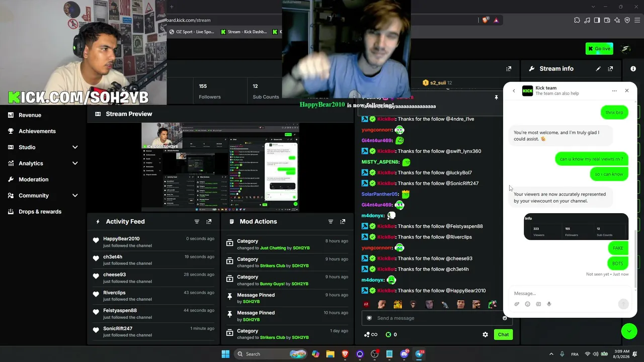Image resolution: width=644 pixels, height=362 pixels.
Task: Open emoji picker in Send a message box
Action: 505,318
